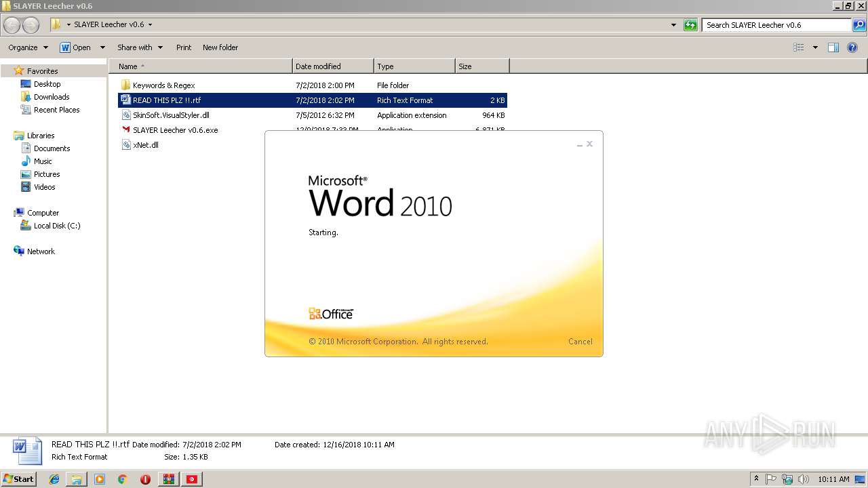Click the Back navigation arrow in Explorer
The height and width of the screenshot is (488, 868).
12,25
